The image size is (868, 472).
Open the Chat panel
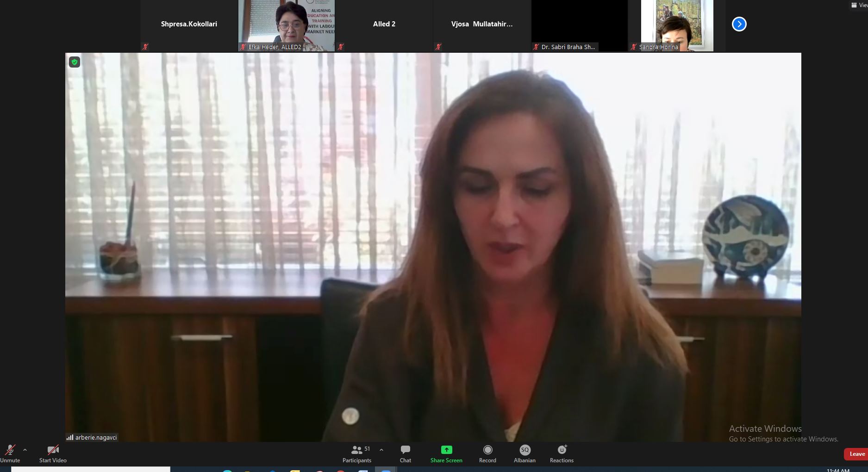click(x=405, y=453)
